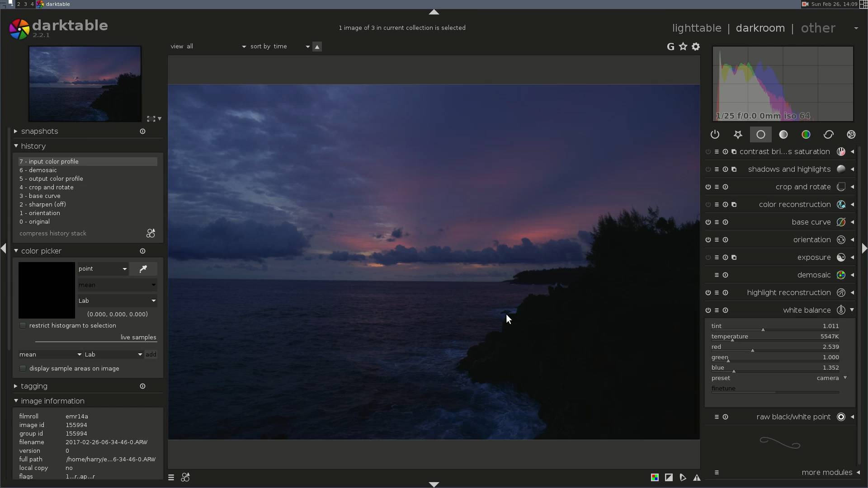This screenshot has height=488, width=868.
Task: Toggle the raw overexposed indicator icon
Action: coord(655,478)
